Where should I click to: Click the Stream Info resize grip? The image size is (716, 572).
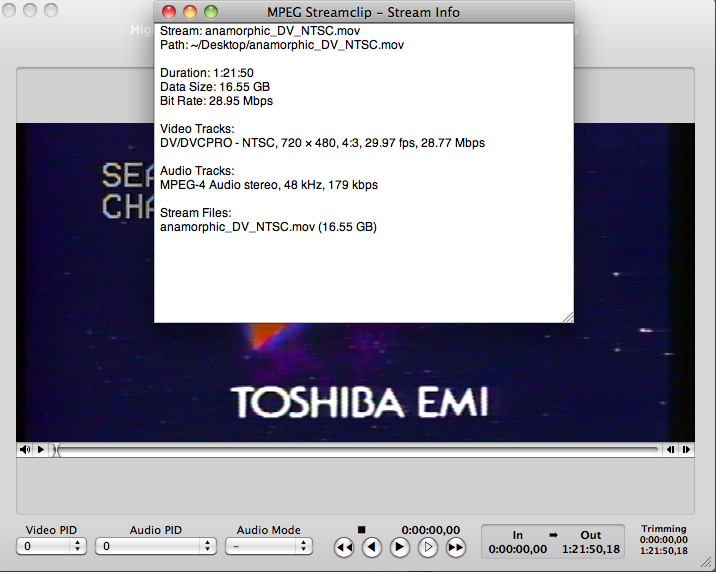(568, 317)
